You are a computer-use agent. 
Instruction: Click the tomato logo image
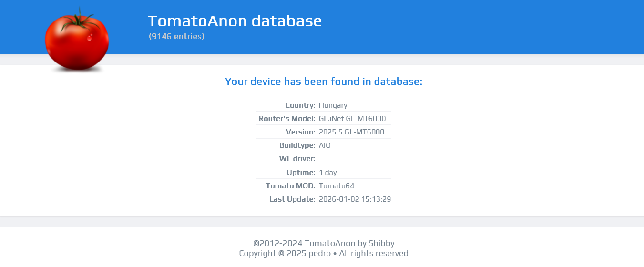[x=77, y=41]
